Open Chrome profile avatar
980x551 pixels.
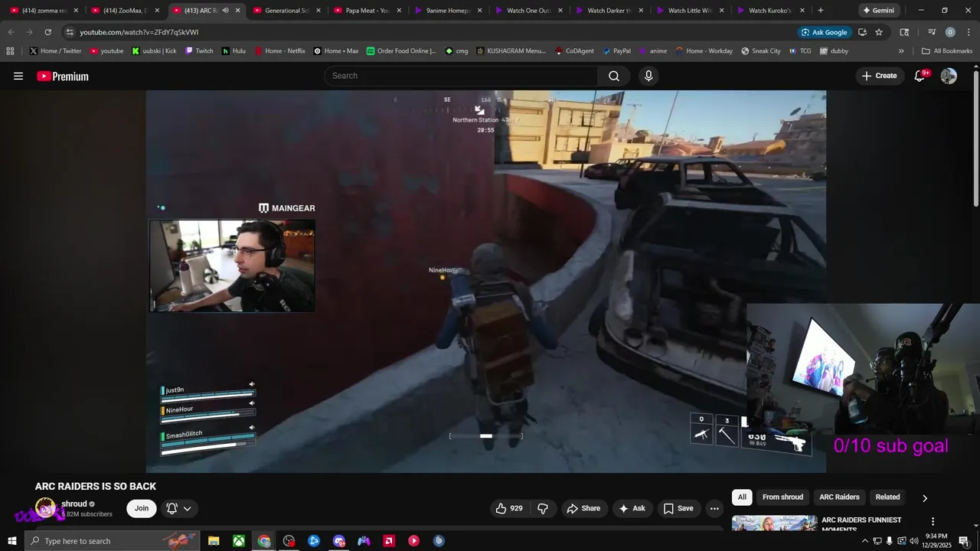click(950, 32)
